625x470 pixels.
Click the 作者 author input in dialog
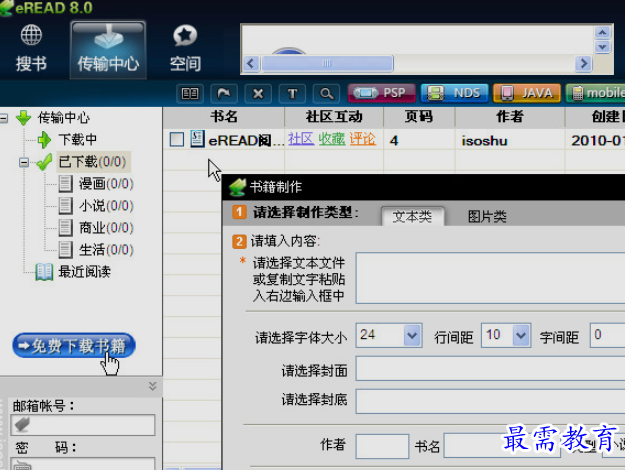point(382,446)
